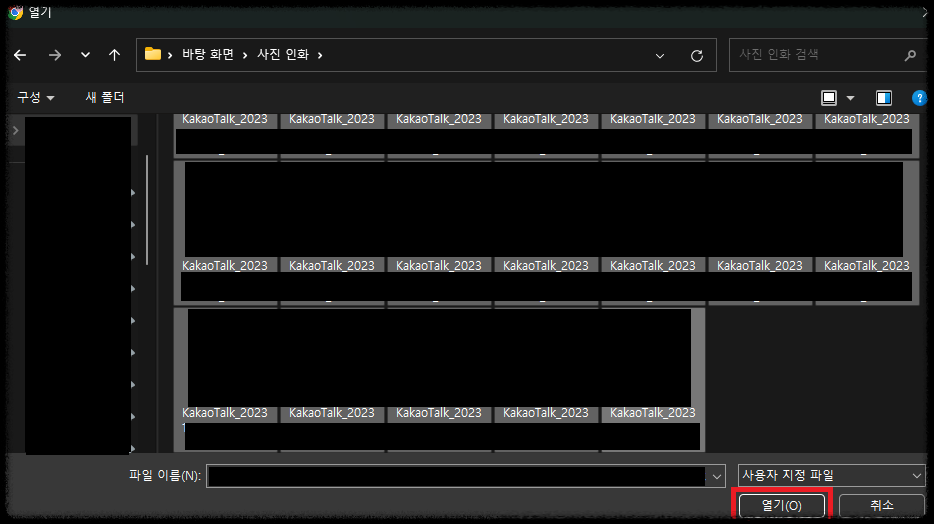934x524 pixels.
Task: Open the 파일 이름 dropdown arrow
Action: click(717, 476)
